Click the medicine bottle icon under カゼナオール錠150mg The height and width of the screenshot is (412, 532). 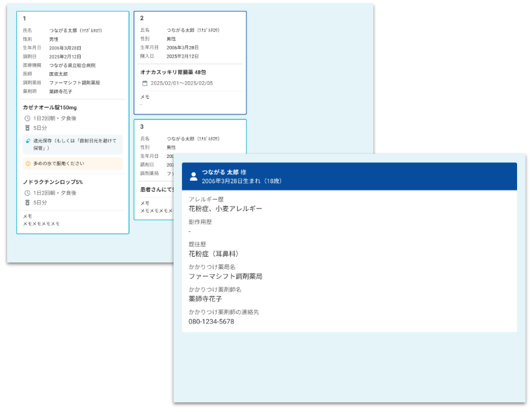pyautogui.click(x=27, y=128)
